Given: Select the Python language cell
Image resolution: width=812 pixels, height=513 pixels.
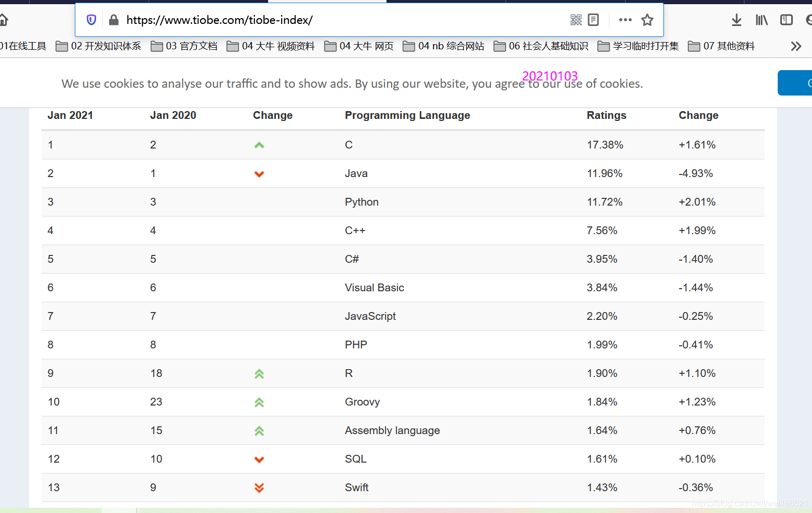Looking at the screenshot, I should 362,202.
